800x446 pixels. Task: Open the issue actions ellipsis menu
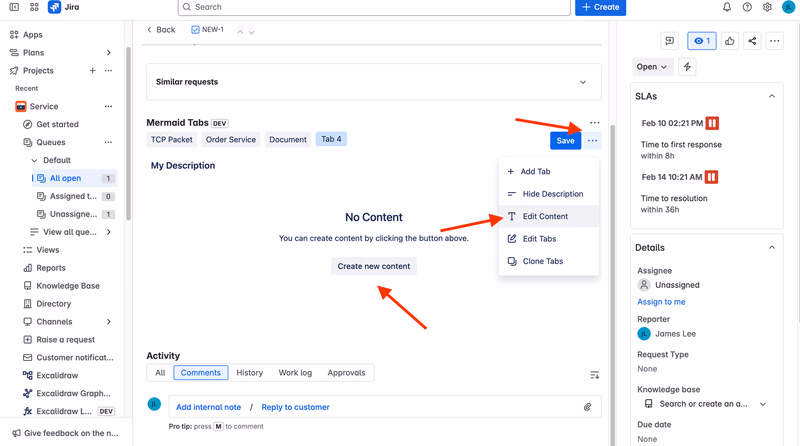point(774,41)
